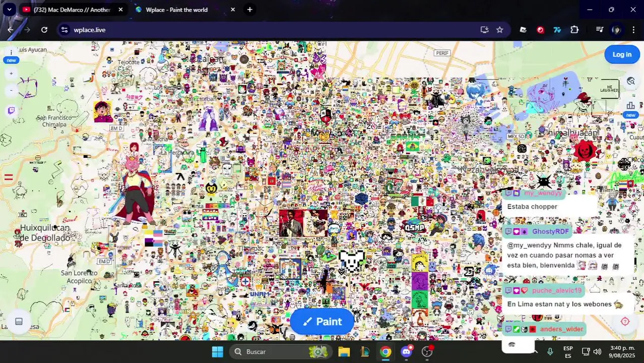
Task: Click the 'new' badge under the info button
Action: pos(11,60)
